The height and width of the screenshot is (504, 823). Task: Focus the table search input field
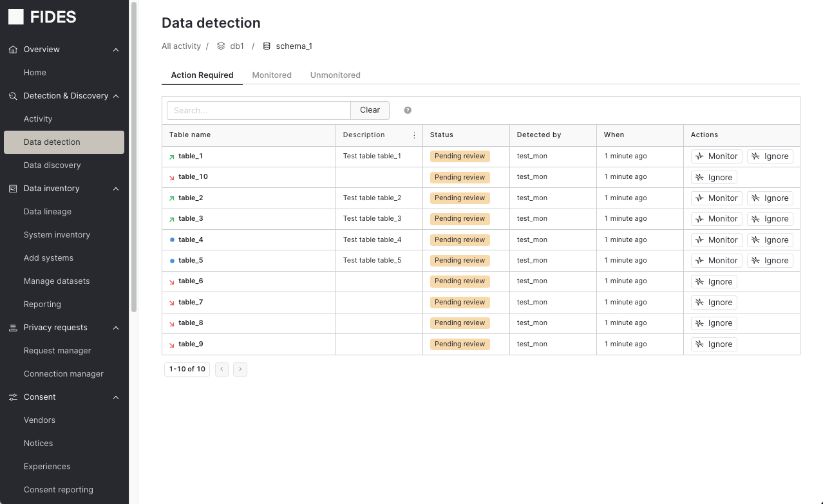pyautogui.click(x=258, y=110)
